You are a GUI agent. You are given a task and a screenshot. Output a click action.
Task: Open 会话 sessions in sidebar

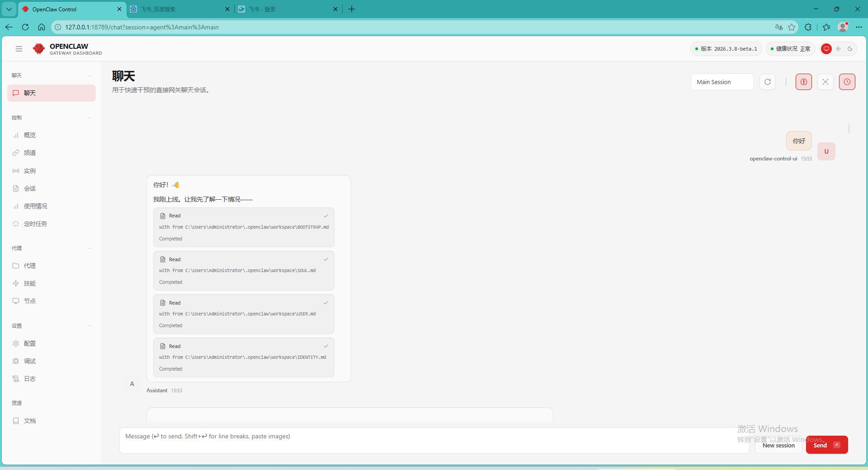coord(52,188)
